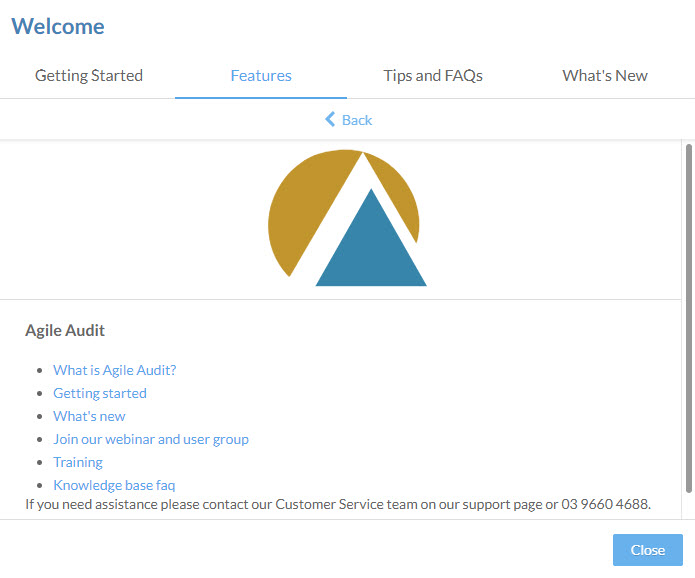Open the "What's new" list link
Screen dimensions: 695x578
point(89,416)
